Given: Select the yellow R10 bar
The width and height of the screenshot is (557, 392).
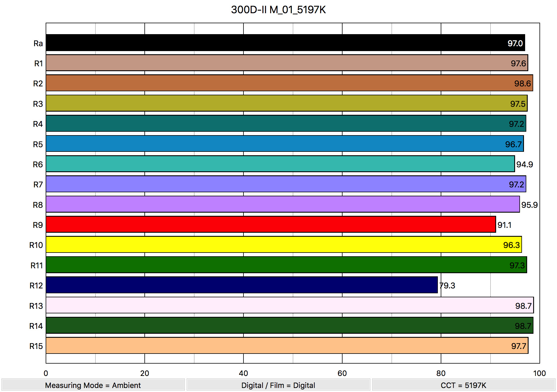Looking at the screenshot, I should 283,244.
